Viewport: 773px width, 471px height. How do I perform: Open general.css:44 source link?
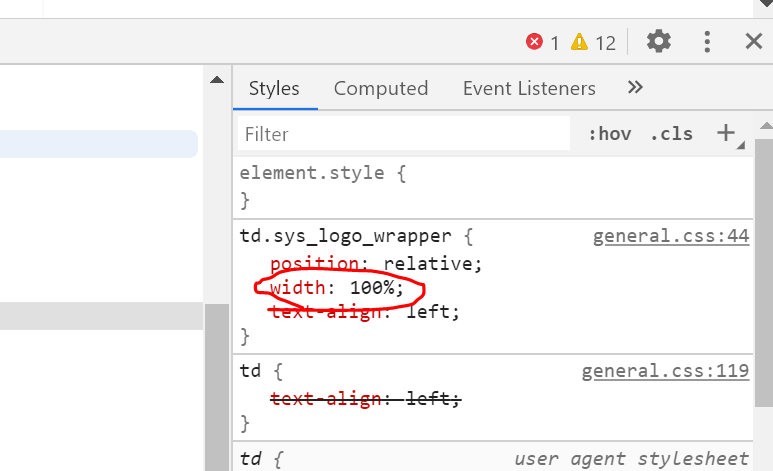click(x=670, y=237)
